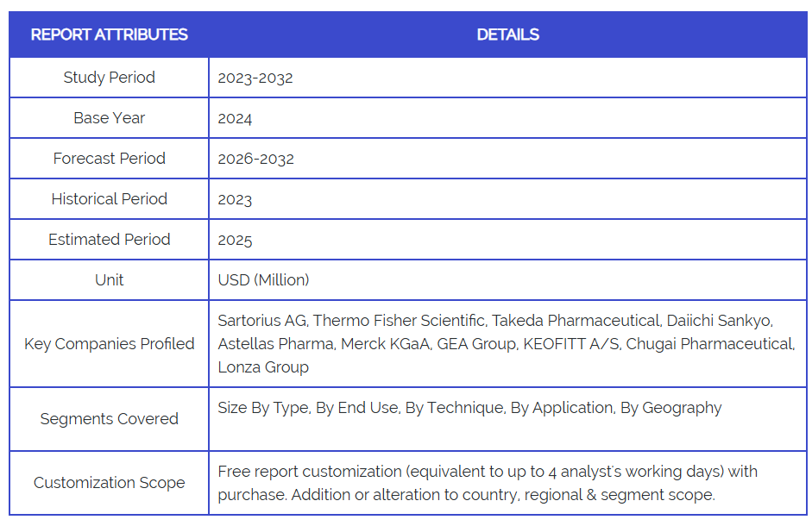Click the 2023-2032 study period value
The width and height of the screenshot is (812, 526).
(255, 78)
